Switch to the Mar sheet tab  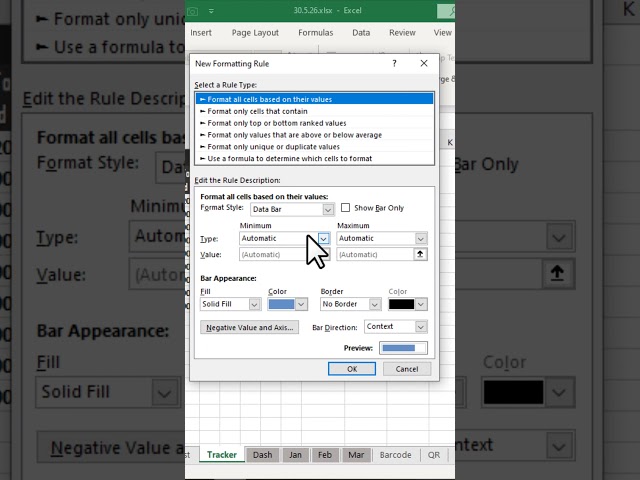click(356, 455)
